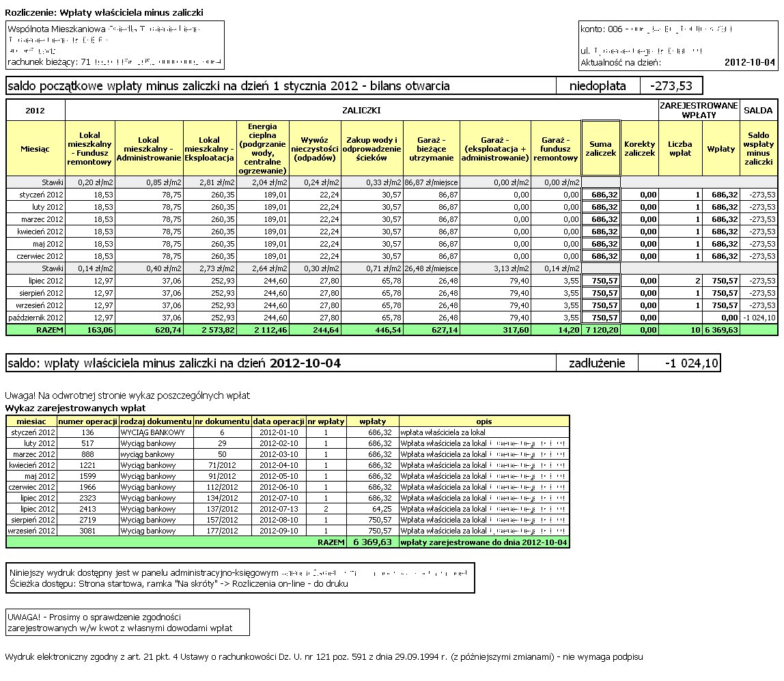Click the 'Liczba wpłat' column header
784x681 pixels.
[x=680, y=148]
